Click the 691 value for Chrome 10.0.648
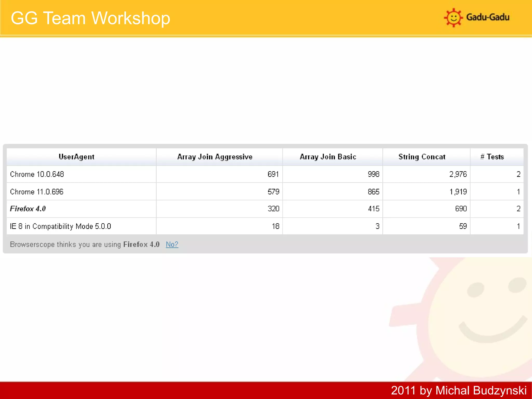532x399 pixels. tap(273, 174)
